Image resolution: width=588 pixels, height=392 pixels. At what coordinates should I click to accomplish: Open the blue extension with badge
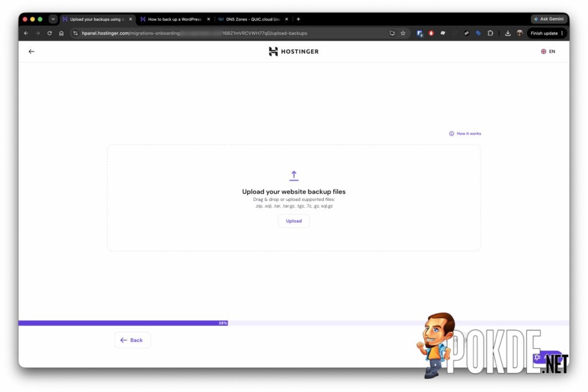(x=420, y=33)
